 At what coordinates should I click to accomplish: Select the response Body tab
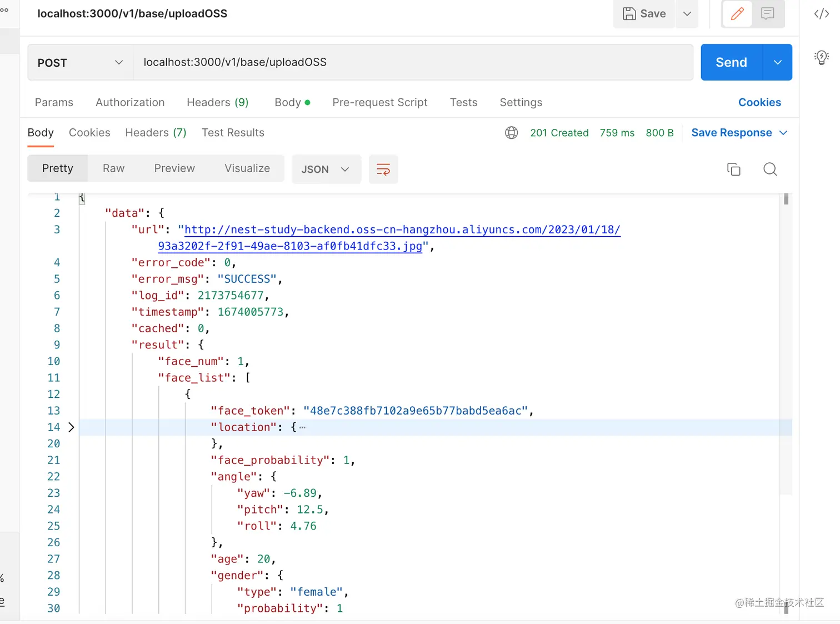(x=41, y=133)
